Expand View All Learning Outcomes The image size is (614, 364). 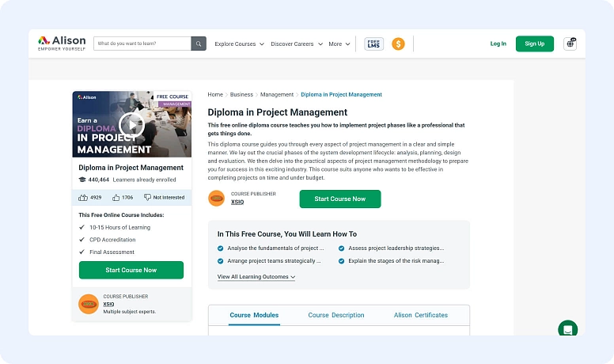(256, 277)
